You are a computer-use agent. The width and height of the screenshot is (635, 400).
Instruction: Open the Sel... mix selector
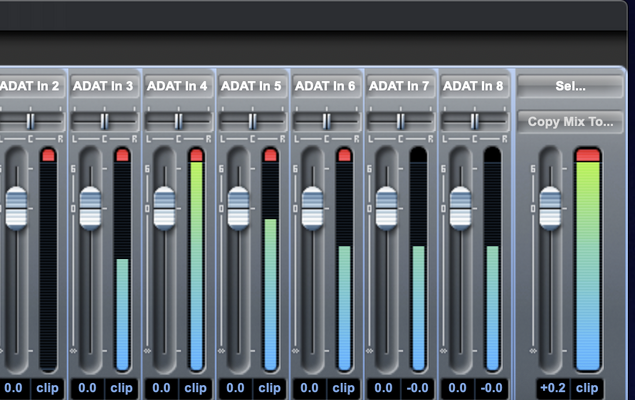pyautogui.click(x=570, y=86)
